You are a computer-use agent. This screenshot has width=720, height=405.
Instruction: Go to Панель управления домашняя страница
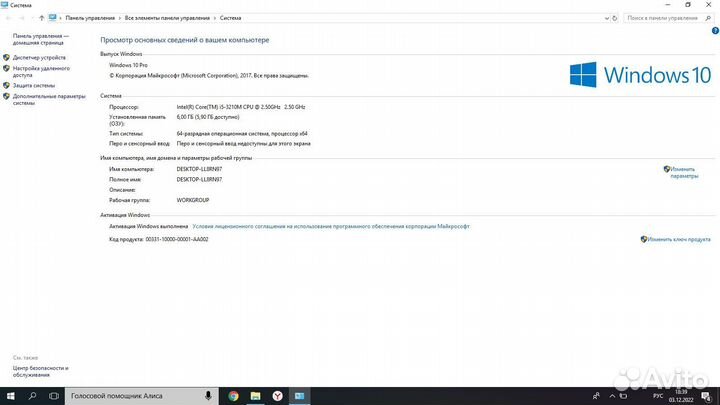pyautogui.click(x=40, y=39)
